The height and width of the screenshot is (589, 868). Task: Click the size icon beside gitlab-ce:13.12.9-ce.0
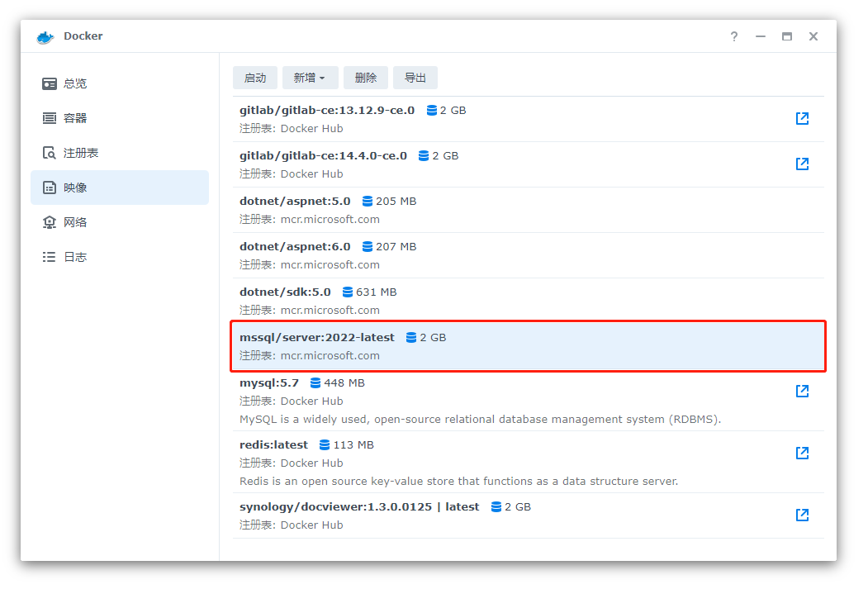(432, 111)
